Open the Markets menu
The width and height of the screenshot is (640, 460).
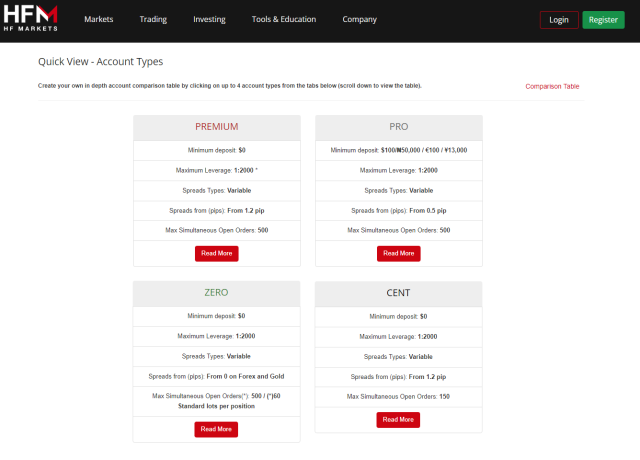99,19
